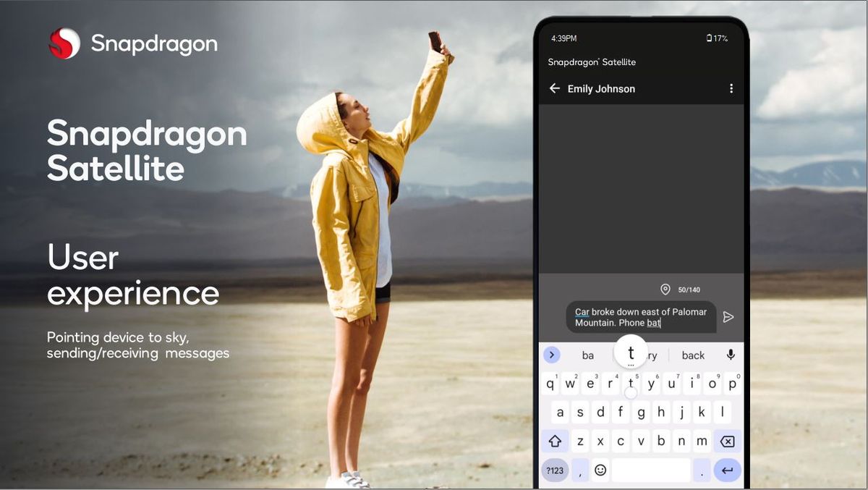The image size is (868, 490).
Task: Send the message with the arrow icon
Action: (x=728, y=317)
